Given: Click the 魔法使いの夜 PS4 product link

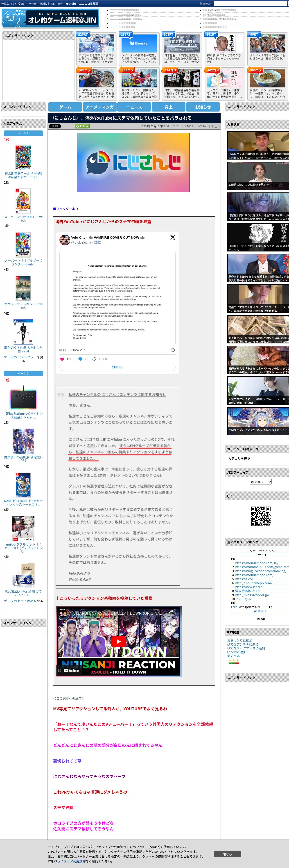Looking at the screenshot, I should (23, 459).
